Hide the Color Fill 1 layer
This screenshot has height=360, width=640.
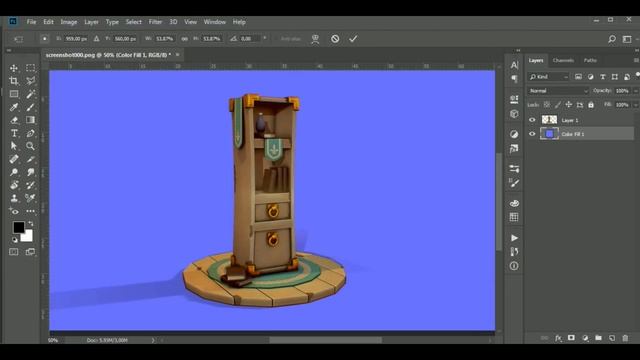[532, 134]
